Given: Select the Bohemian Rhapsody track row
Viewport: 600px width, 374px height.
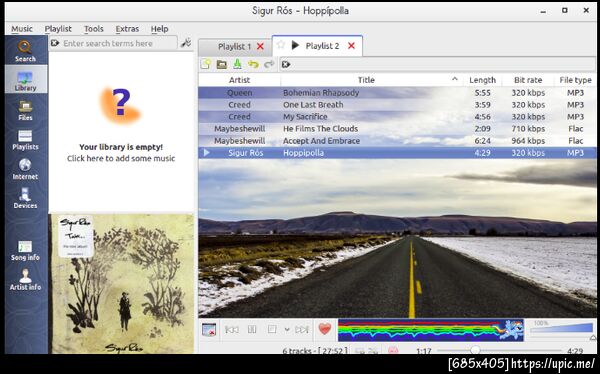Looking at the screenshot, I should point(397,93).
